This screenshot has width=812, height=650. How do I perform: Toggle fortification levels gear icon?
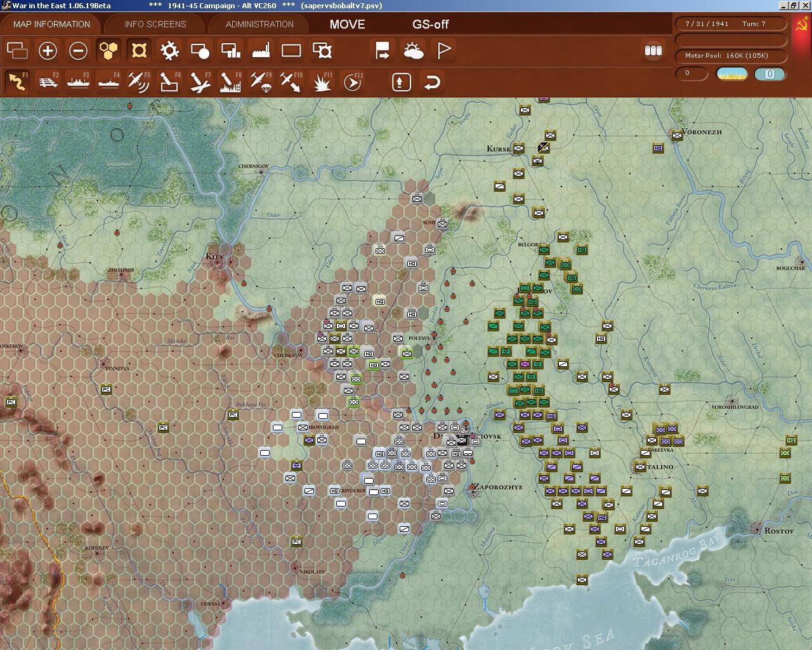pyautogui.click(x=169, y=51)
